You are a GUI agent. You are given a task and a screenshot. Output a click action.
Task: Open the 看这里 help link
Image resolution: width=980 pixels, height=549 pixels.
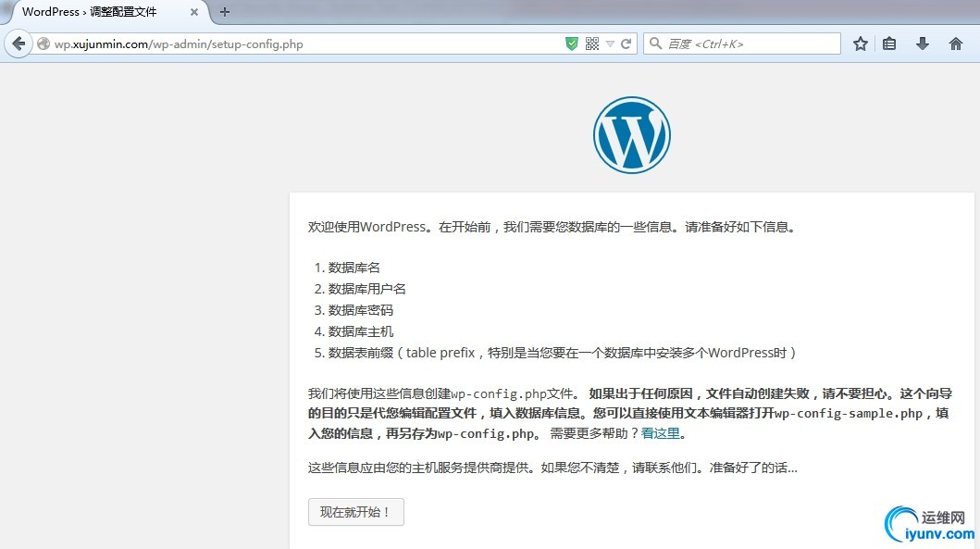[660, 433]
